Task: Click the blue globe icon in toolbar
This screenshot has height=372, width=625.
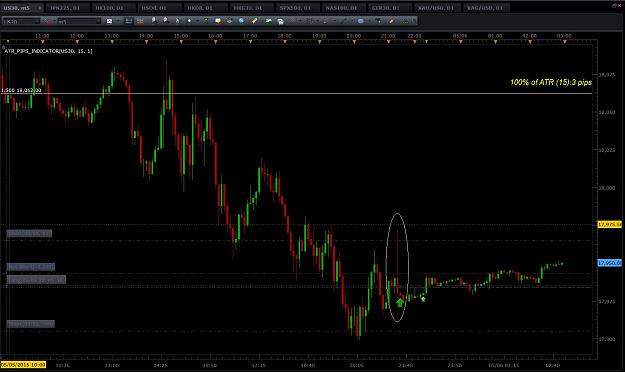Action: tap(242, 21)
